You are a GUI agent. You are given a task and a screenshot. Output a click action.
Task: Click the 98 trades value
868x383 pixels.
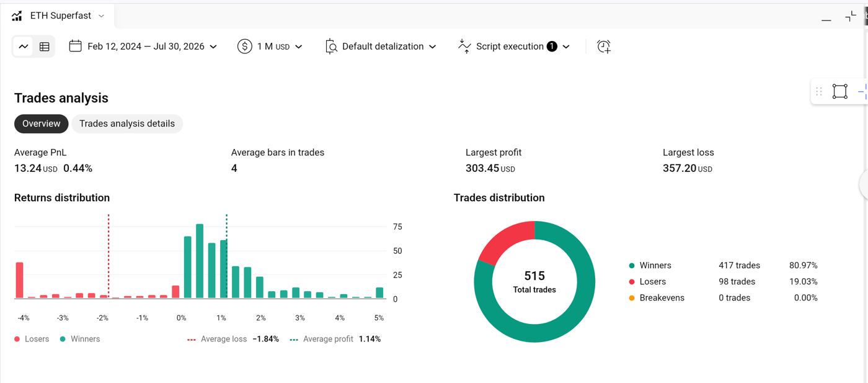(x=737, y=282)
